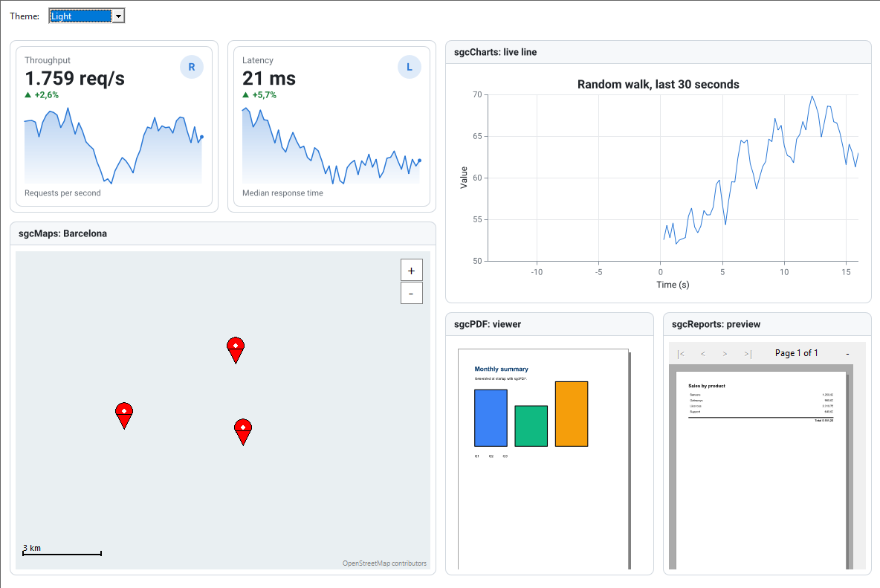Click the Throughput card title
Viewport: 880px width, 588px height.
pyautogui.click(x=48, y=60)
